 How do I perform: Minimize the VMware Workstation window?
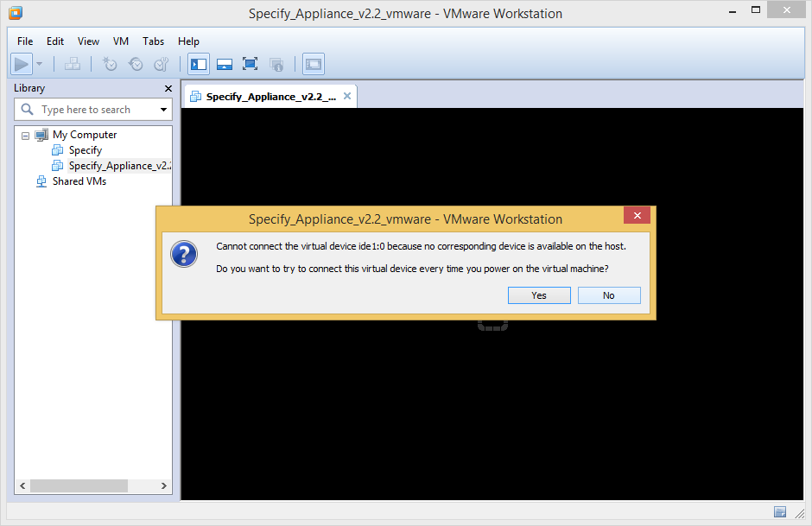click(x=733, y=11)
